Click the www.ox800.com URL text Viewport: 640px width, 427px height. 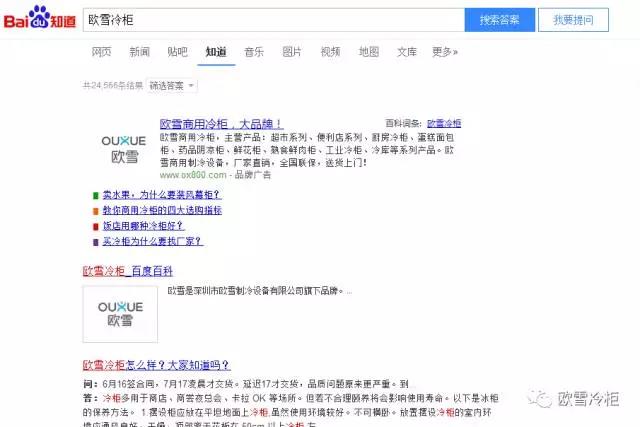(193, 175)
